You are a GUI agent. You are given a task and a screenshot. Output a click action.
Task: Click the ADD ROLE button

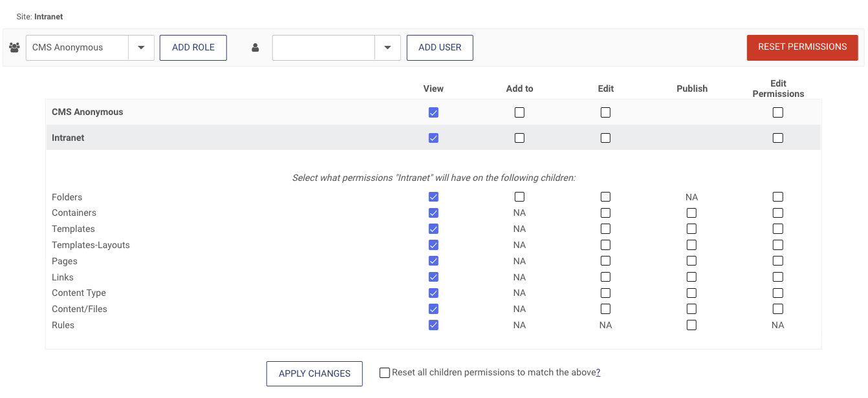click(x=193, y=47)
